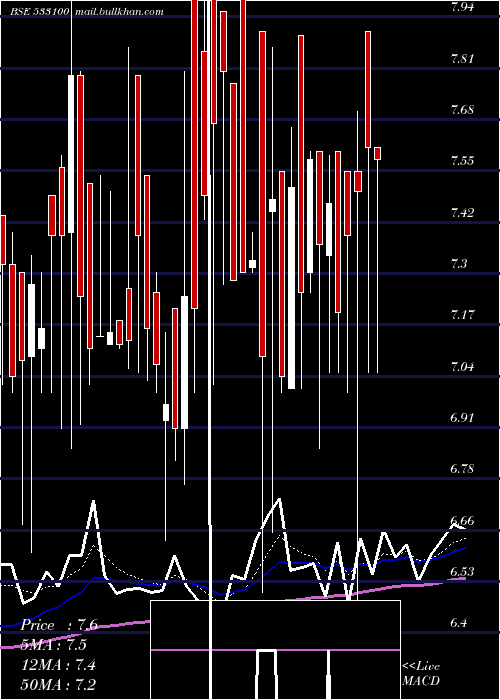
Task: Click the 6.53 price axis label
Action: [x=462, y=571]
